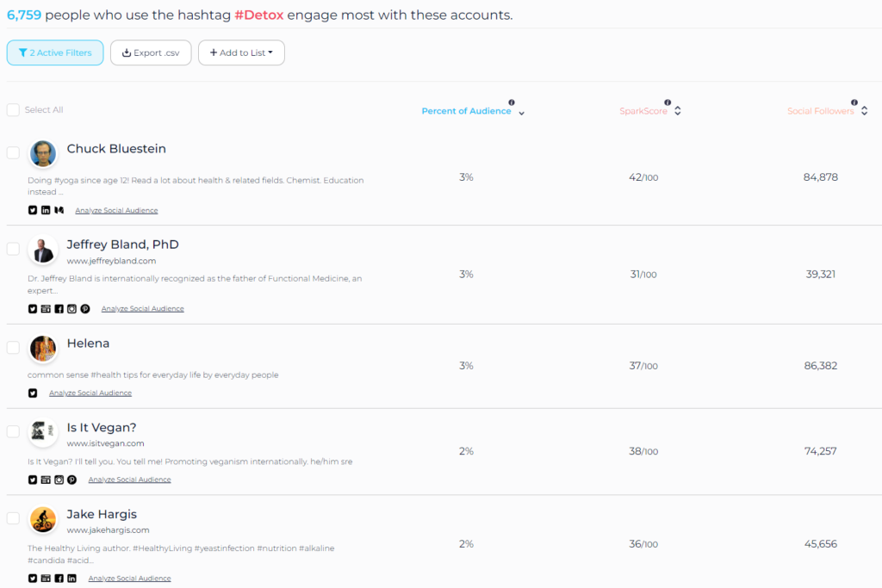Open Chuck Bluestein's LinkedIn icon

46,210
